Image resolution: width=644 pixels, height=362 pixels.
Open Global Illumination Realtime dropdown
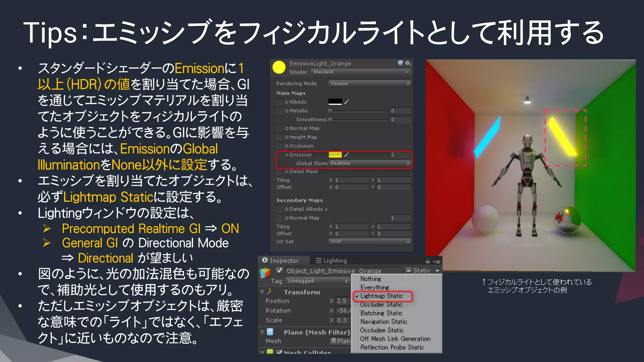click(x=370, y=163)
